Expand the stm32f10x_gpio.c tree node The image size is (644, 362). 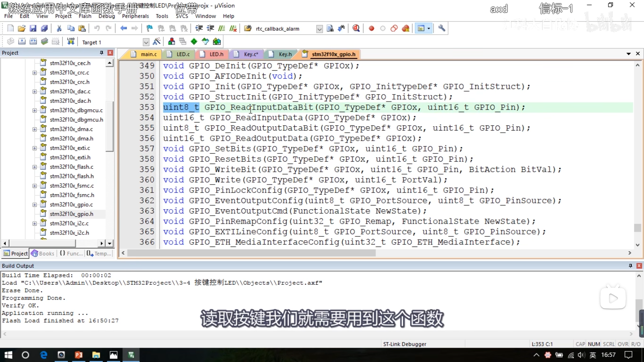(35, 205)
